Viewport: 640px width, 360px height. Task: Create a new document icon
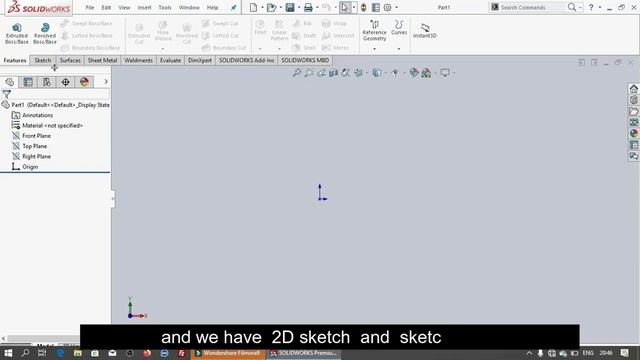pos(253,7)
